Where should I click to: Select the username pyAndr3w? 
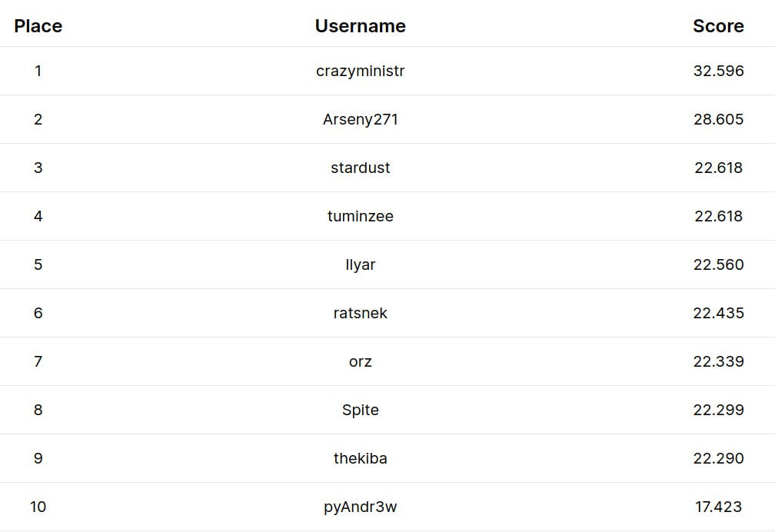coord(360,507)
